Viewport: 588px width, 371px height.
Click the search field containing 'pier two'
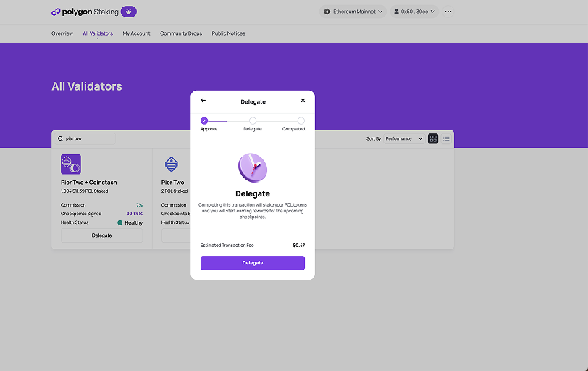point(85,139)
